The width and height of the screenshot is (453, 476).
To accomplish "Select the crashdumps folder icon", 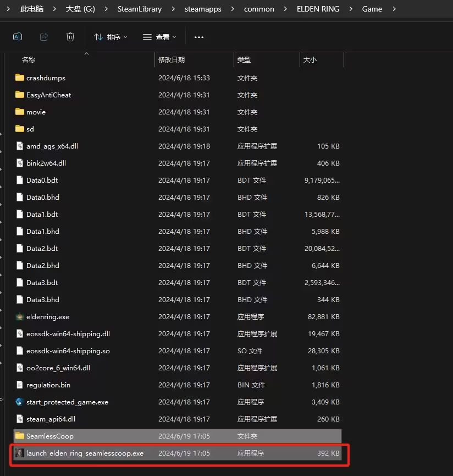I will coord(20,78).
